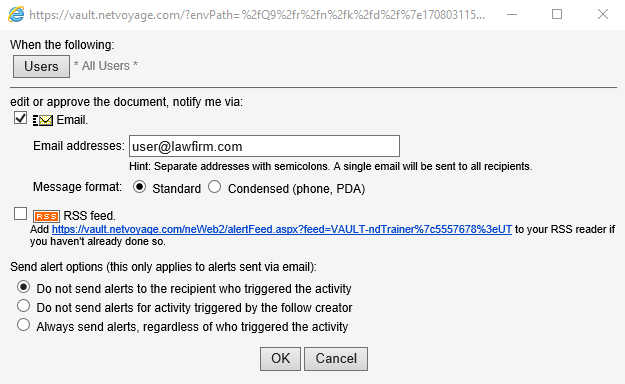The width and height of the screenshot is (625, 384).
Task: Click the URL text in the title bar
Action: (x=257, y=15)
